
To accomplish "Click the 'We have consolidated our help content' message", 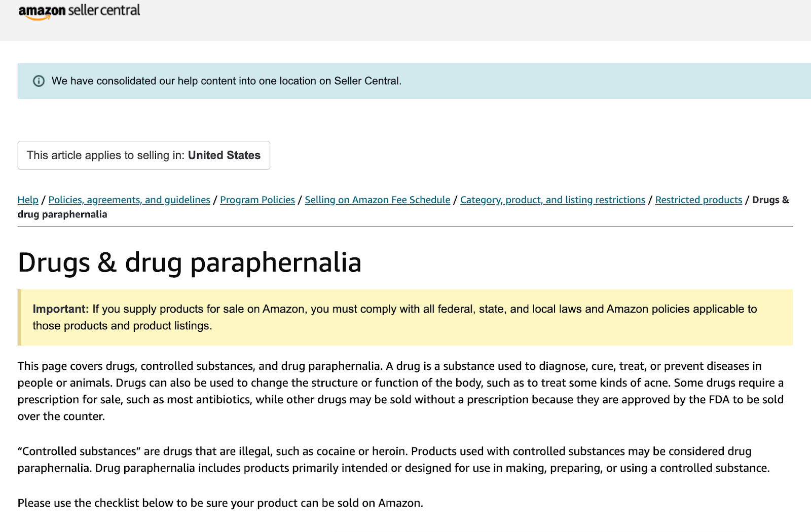I will click(227, 81).
